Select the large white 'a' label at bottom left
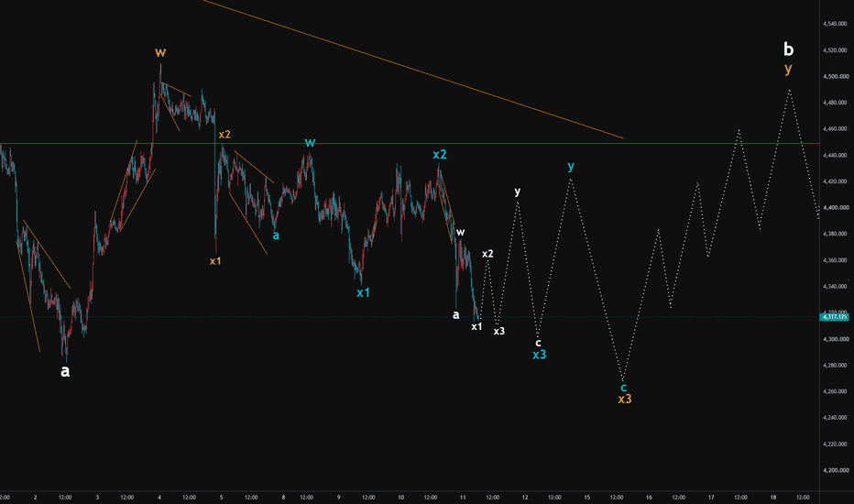This screenshot has width=854, height=504. pos(65,372)
